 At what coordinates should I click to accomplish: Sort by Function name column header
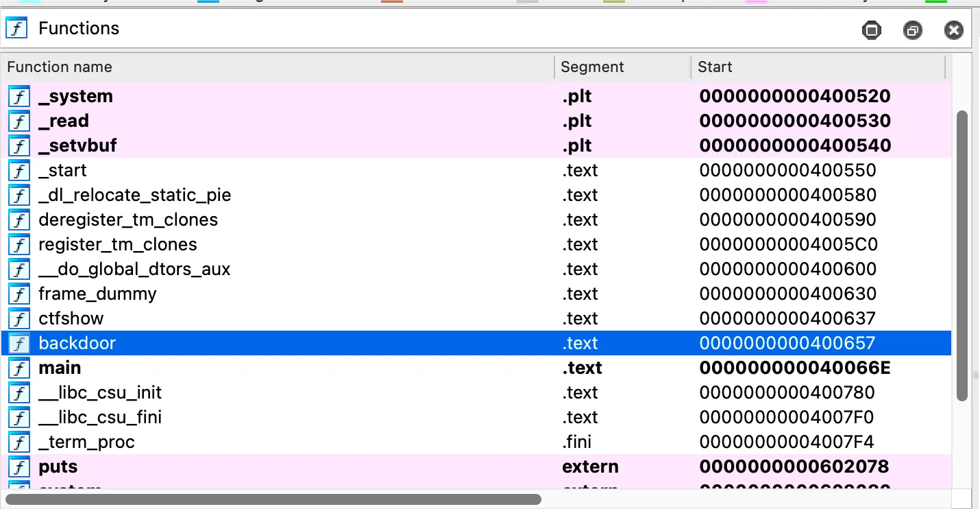click(278, 67)
